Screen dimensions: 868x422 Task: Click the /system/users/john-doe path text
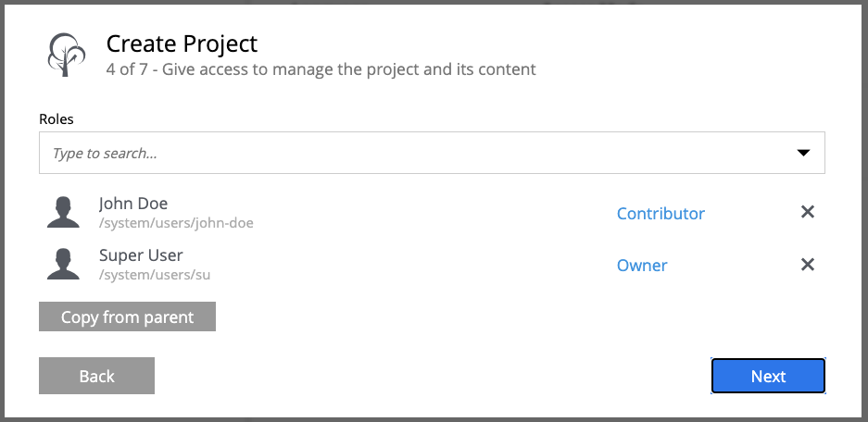point(176,223)
